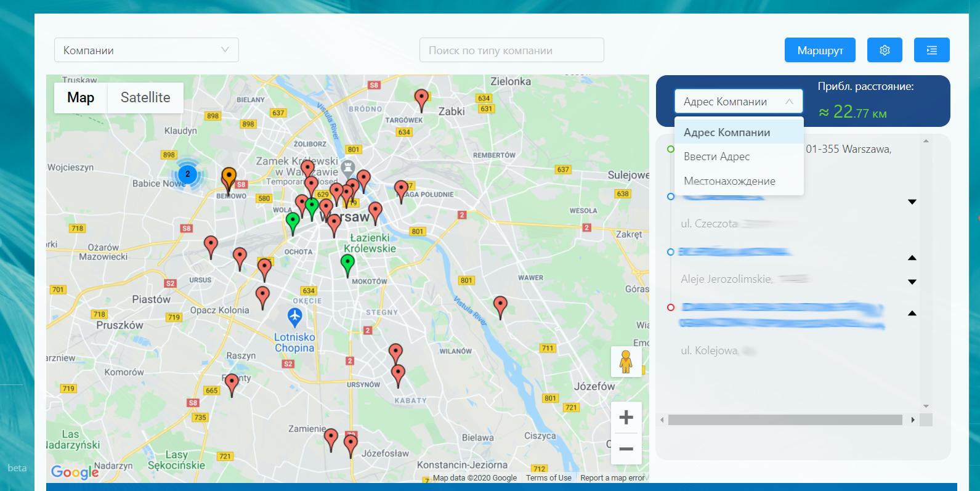The height and width of the screenshot is (491, 980).
Task: Click the horizontal scrollbar left arrow
Action: 662,420
